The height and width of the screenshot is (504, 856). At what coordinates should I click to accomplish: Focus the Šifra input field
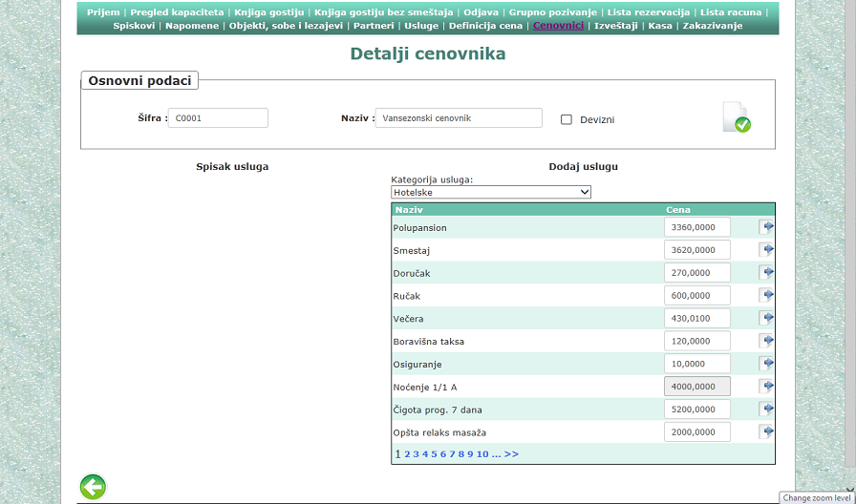tap(218, 117)
